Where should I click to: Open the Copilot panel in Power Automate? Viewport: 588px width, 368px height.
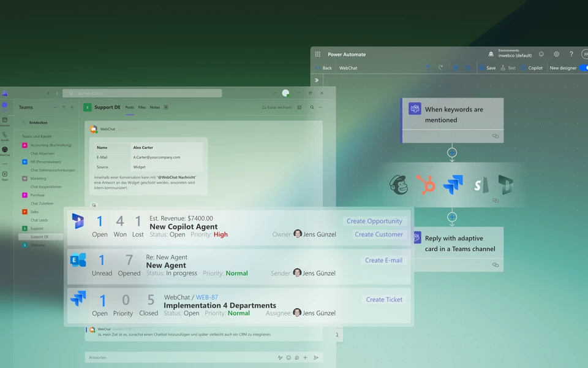pyautogui.click(x=532, y=68)
